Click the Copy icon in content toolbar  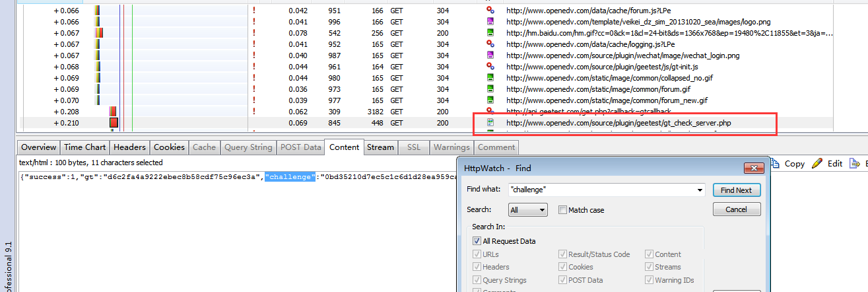[776, 163]
